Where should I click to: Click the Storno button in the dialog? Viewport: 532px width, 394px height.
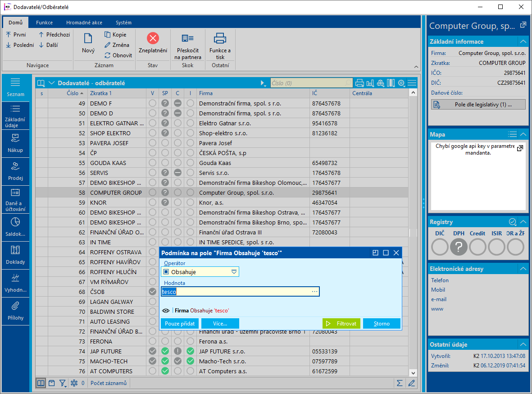click(x=382, y=323)
